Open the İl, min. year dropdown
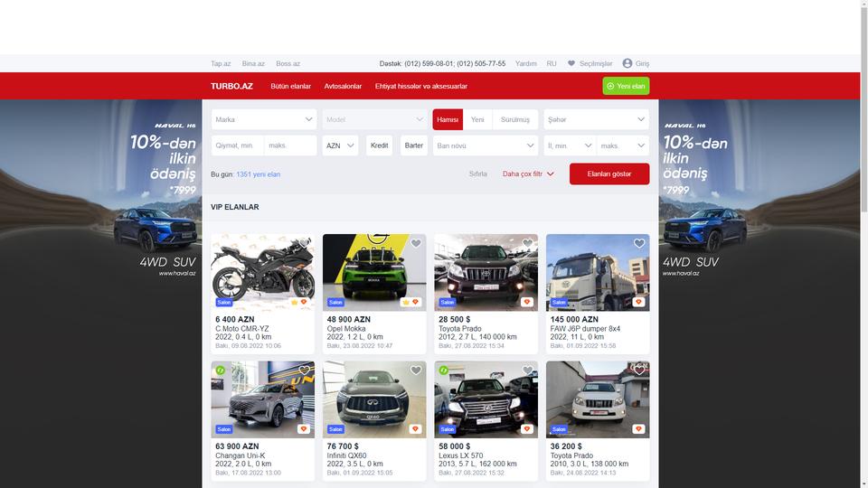868x488 pixels. coord(570,145)
